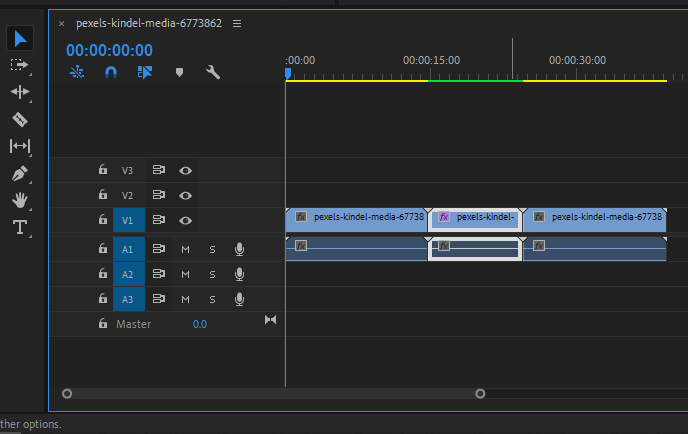
Task: Click the ruler at 00:00:30:00
Action: [x=577, y=61]
